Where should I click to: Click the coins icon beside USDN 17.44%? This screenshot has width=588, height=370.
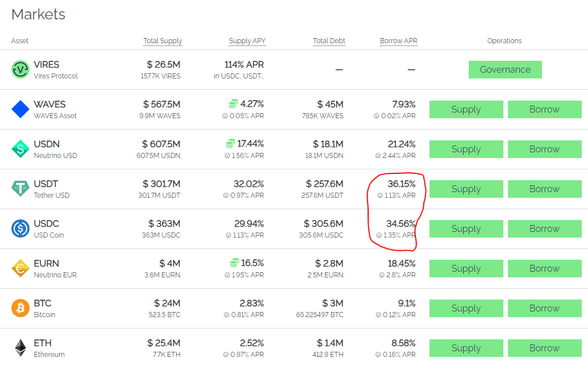[231, 143]
